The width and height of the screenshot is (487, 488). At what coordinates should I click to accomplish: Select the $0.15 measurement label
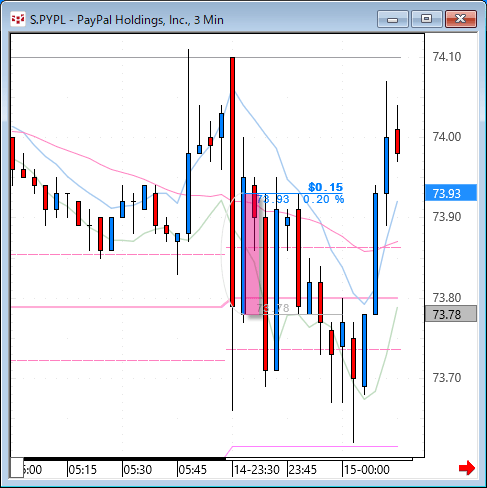pyautogui.click(x=325, y=187)
